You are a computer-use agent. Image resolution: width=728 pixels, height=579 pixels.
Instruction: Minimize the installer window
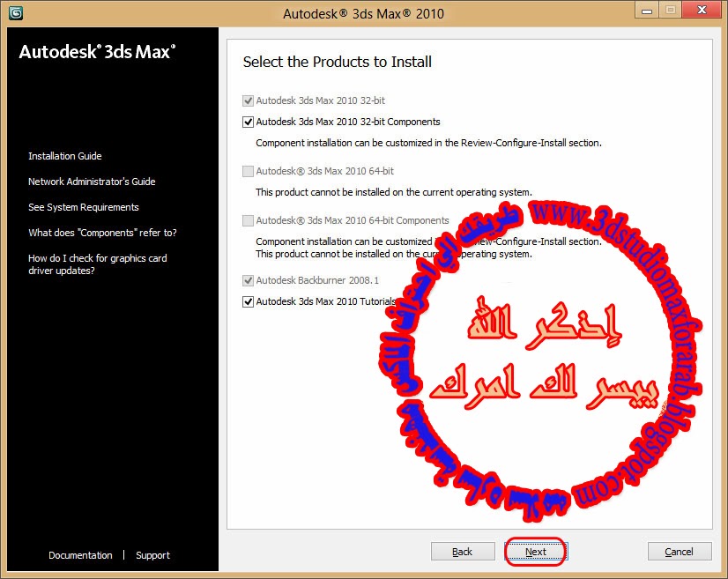pyautogui.click(x=647, y=11)
